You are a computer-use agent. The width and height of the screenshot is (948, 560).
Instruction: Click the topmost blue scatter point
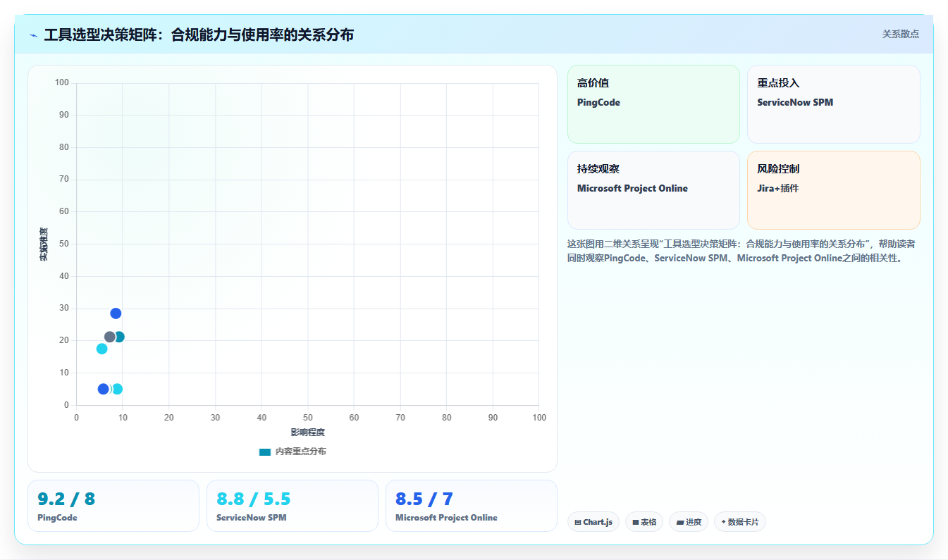116,313
